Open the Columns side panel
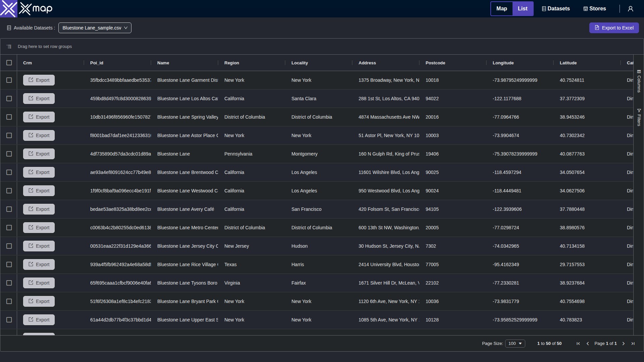Viewport: 644px width, 362px height. coord(639,81)
